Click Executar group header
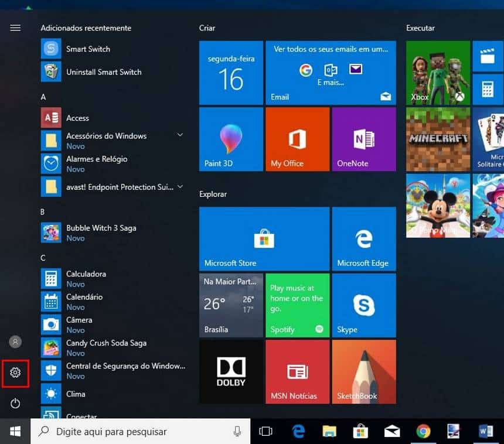Viewport: 504px width, 444px height. [x=420, y=28]
